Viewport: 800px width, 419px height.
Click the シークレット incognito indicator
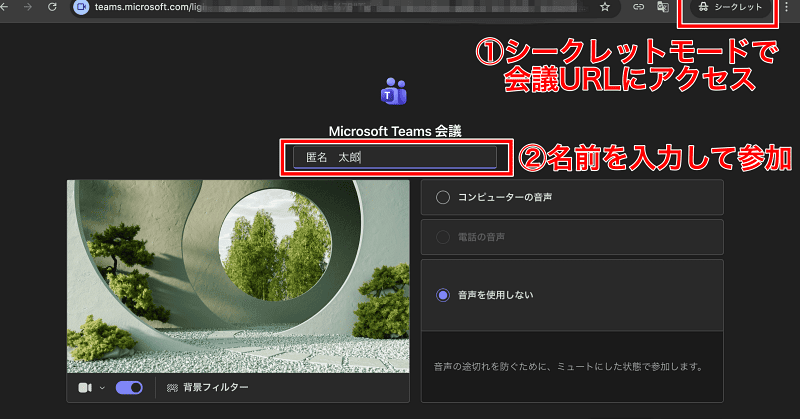tap(730, 7)
